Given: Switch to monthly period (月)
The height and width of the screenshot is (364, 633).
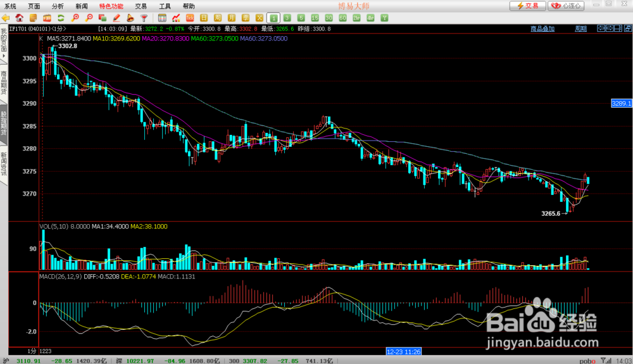Looking at the screenshot, I should tap(231, 18).
